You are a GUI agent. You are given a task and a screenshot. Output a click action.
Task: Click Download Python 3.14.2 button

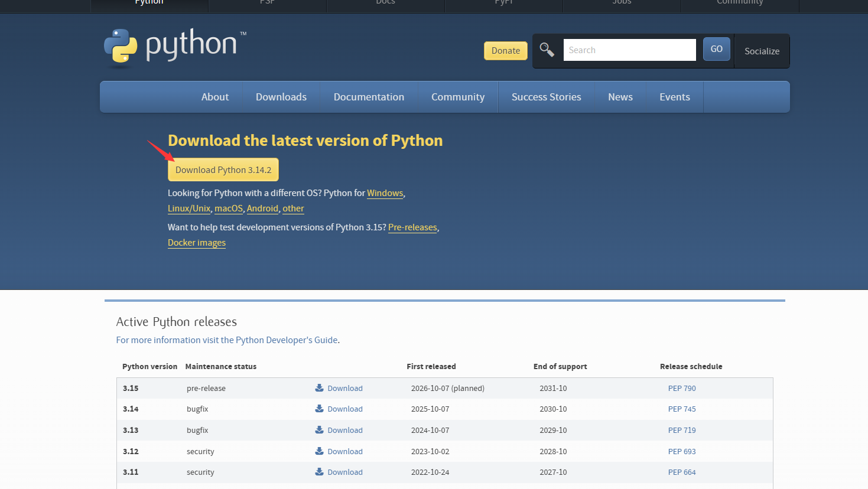point(223,170)
